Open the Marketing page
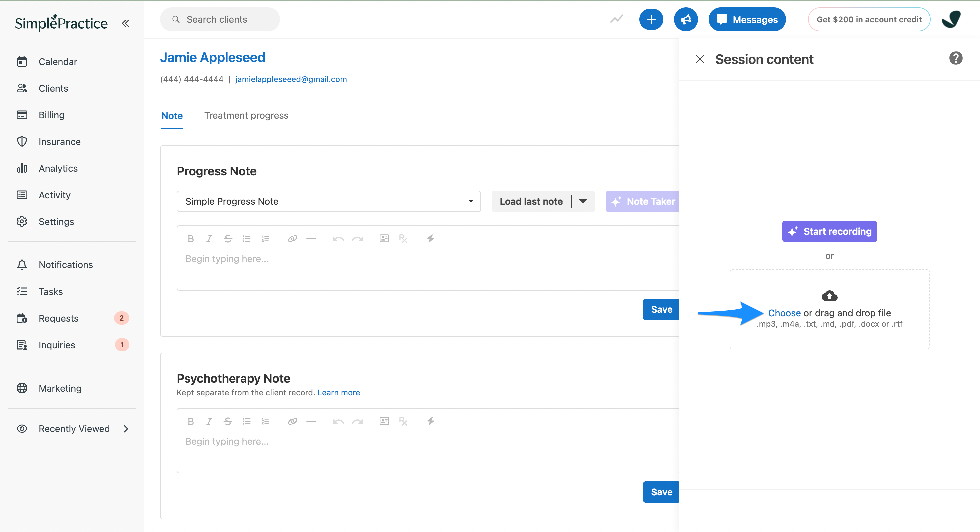Viewport: 980px width, 532px height. (x=60, y=388)
